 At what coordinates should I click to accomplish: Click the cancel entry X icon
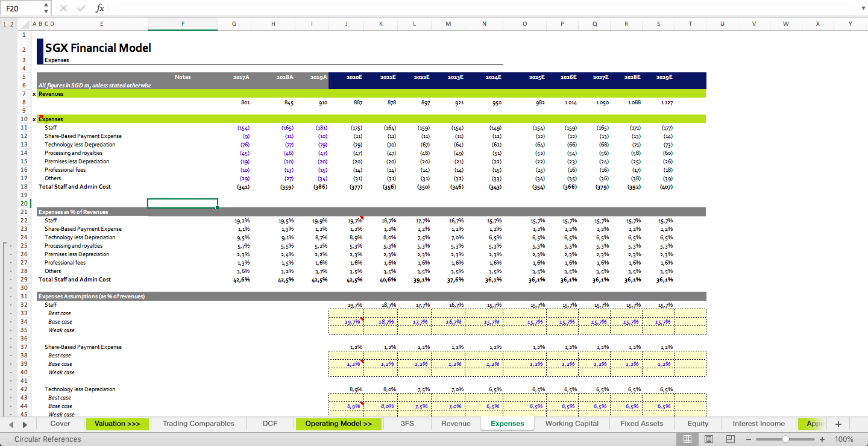(x=63, y=8)
